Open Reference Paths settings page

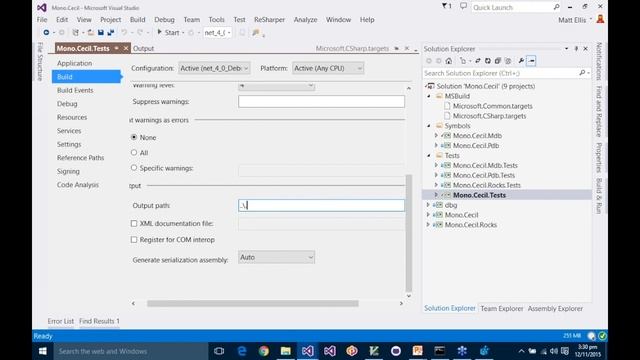click(80, 158)
